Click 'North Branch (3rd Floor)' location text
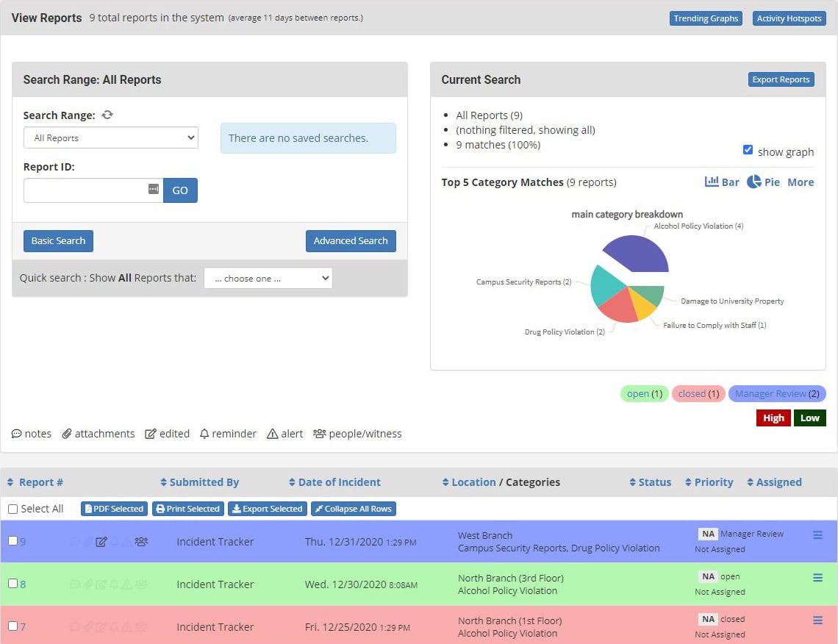Viewport: 838px width, 644px height. tap(511, 579)
